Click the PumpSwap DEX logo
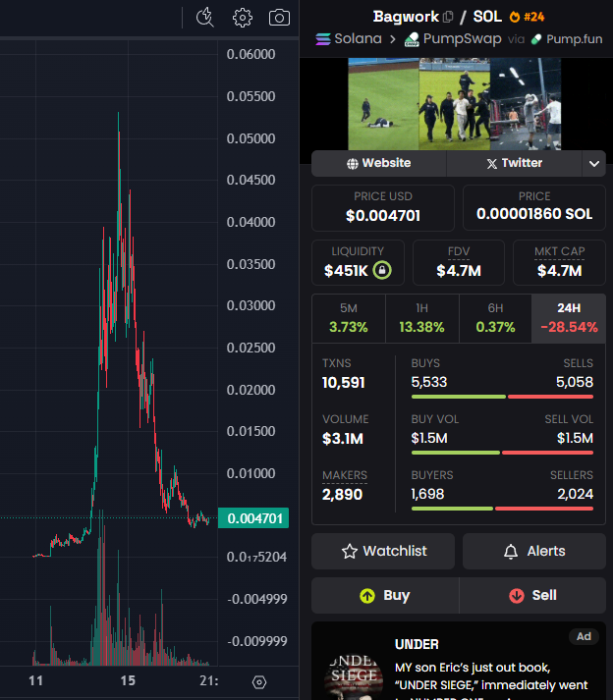Screen dimensions: 613x700 pos(412,39)
